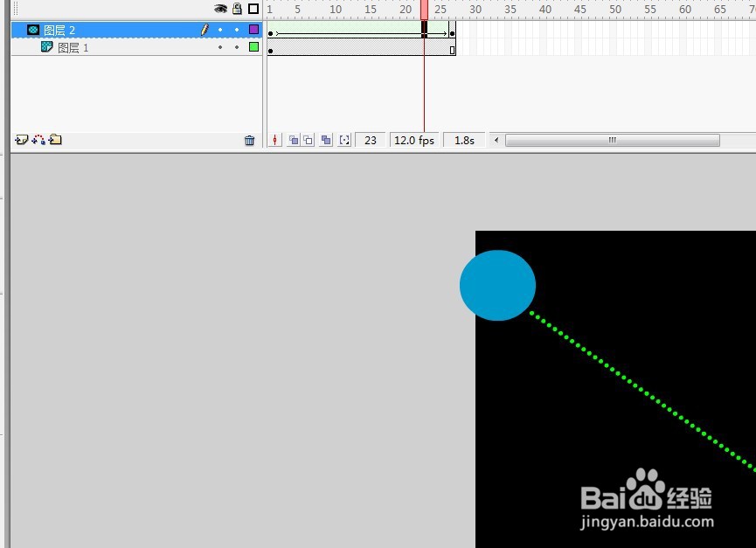Click the Lock All Layers padlock icon
Screen dimensions: 756x548
[x=237, y=8]
